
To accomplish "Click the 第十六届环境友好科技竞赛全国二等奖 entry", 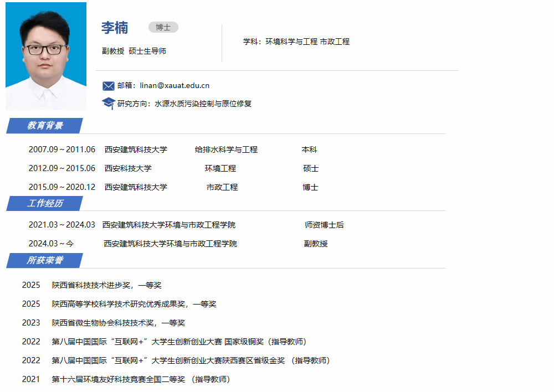I will pos(141,379).
